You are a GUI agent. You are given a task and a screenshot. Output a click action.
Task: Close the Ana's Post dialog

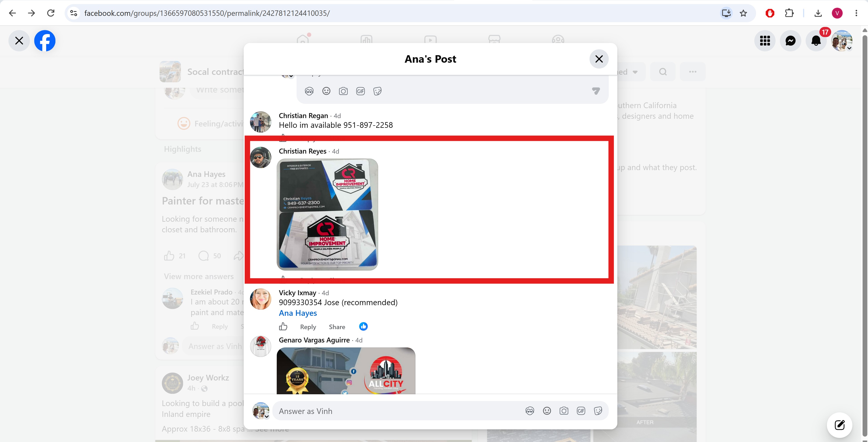coord(599,59)
